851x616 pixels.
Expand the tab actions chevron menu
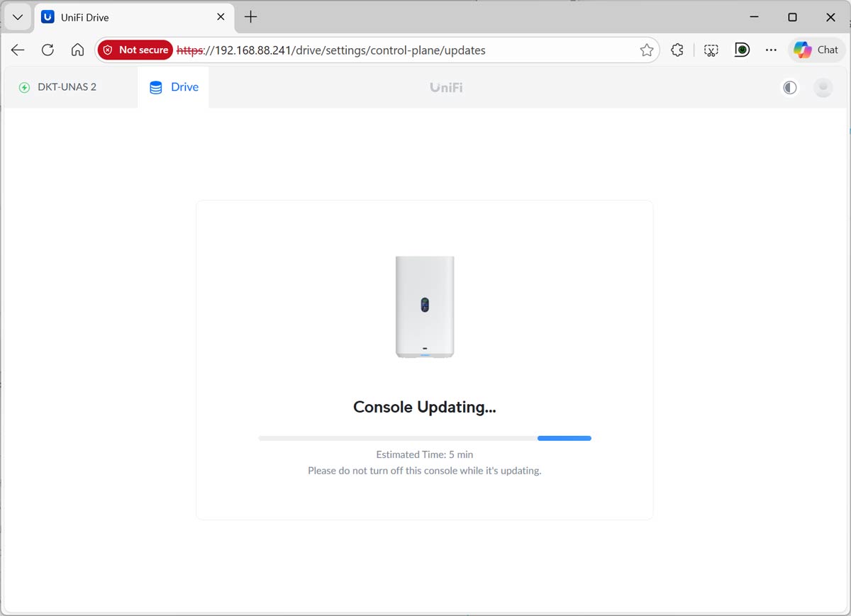pos(18,17)
